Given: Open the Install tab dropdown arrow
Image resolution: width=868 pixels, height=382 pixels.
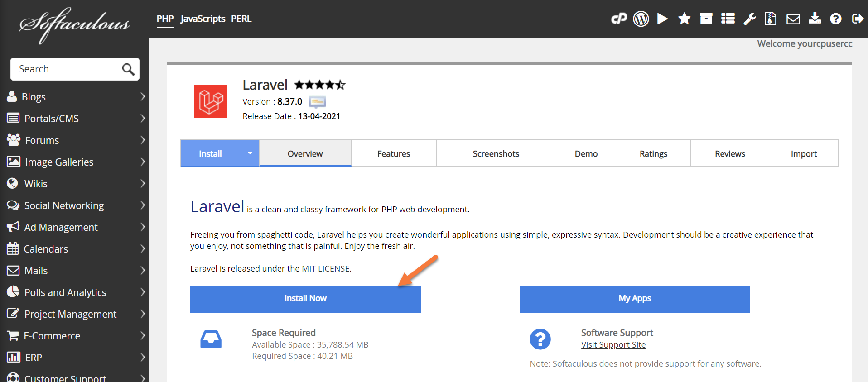Looking at the screenshot, I should (x=250, y=153).
